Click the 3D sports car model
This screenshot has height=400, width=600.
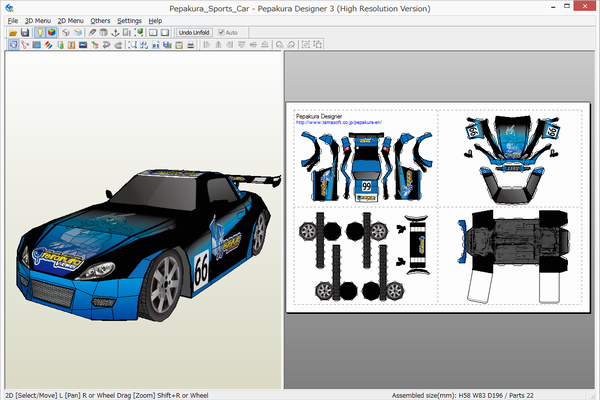[147, 245]
